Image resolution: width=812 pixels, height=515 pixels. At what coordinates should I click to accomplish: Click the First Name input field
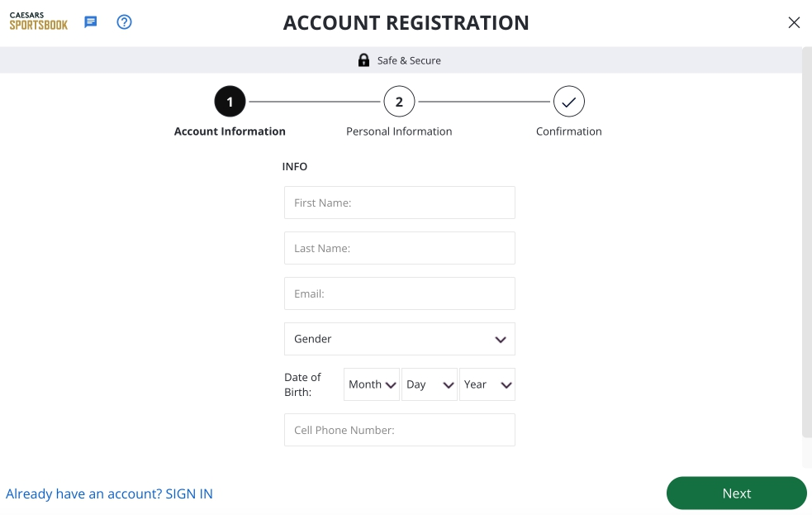pos(400,203)
